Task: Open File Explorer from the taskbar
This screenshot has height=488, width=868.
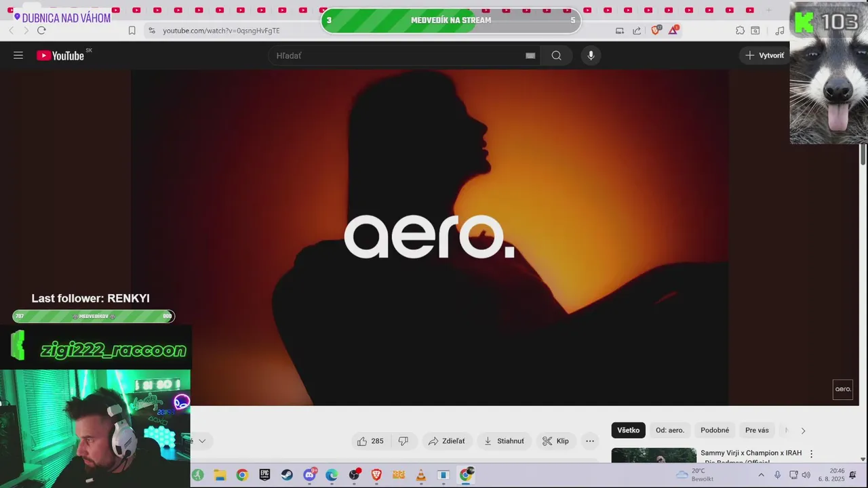Action: [x=220, y=475]
